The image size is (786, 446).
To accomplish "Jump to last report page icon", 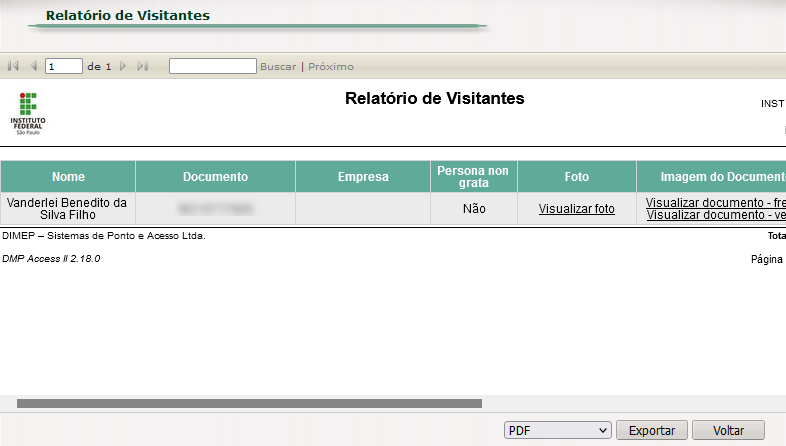I will click(x=143, y=66).
